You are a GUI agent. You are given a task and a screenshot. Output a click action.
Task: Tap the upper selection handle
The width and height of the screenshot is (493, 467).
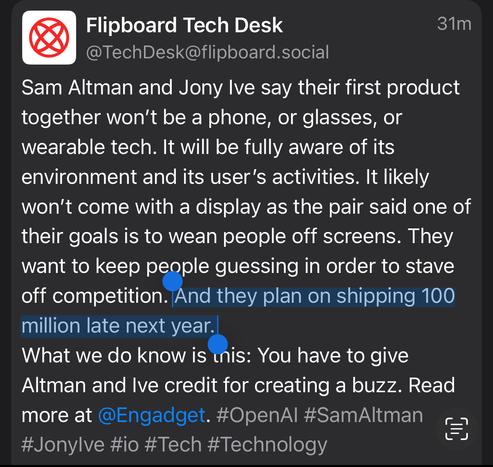pyautogui.click(x=172, y=281)
